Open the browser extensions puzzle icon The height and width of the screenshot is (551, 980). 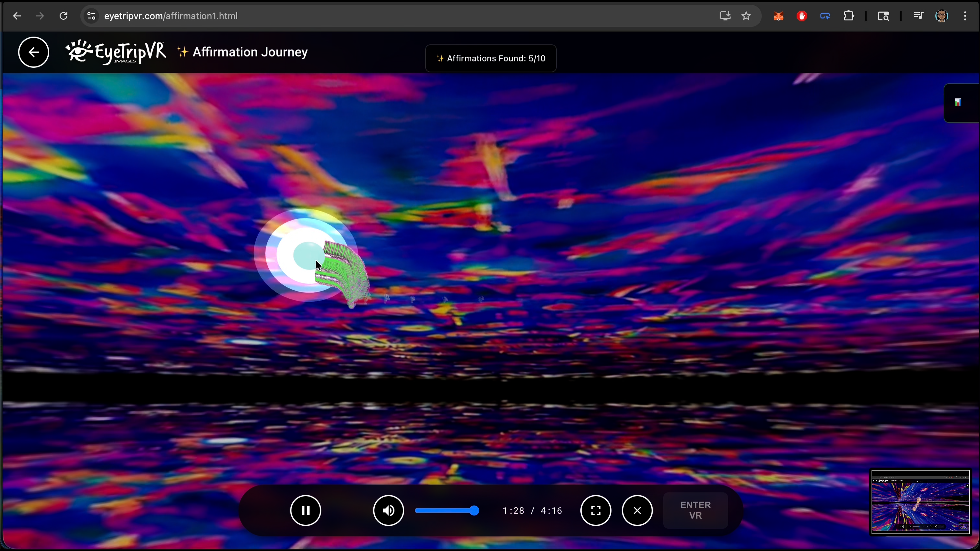click(x=849, y=16)
